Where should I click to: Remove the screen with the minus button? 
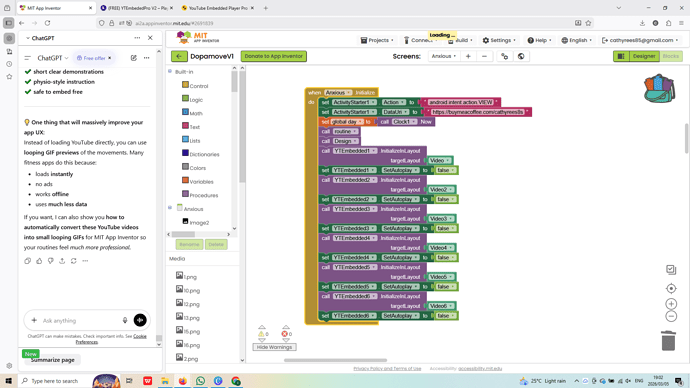click(x=484, y=56)
